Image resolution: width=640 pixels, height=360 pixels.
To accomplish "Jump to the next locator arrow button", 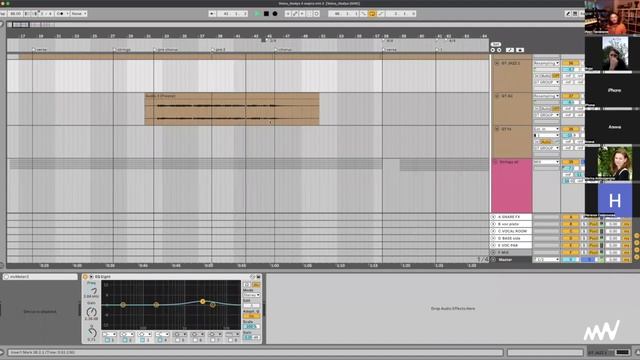I will [499, 50].
